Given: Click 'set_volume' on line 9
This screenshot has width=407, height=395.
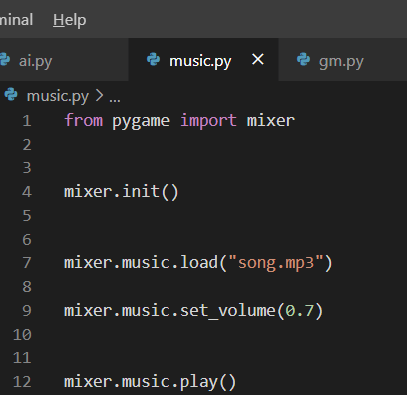Looking at the screenshot, I should tap(228, 311).
